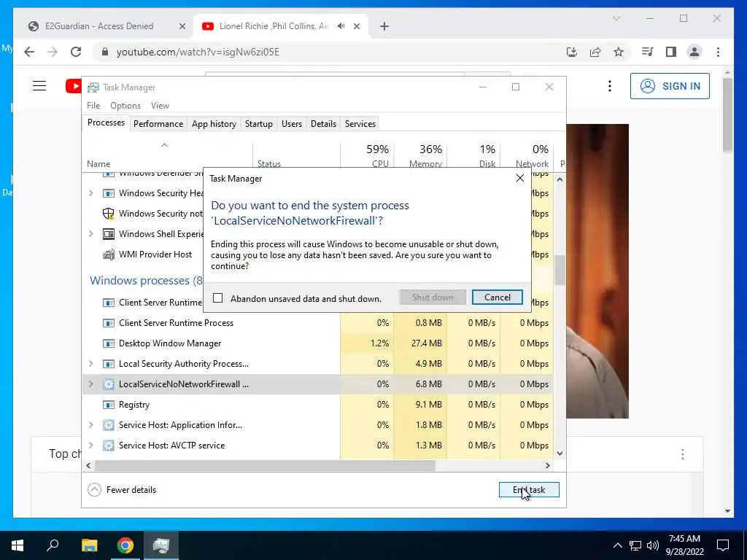Open the File menu in Task Manager
The height and width of the screenshot is (560, 747).
[93, 106]
